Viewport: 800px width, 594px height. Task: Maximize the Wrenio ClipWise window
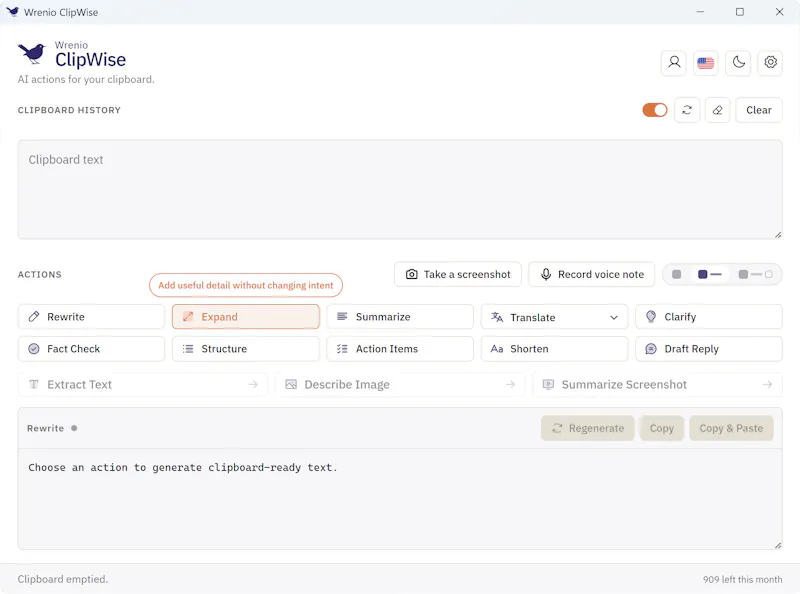tap(739, 12)
